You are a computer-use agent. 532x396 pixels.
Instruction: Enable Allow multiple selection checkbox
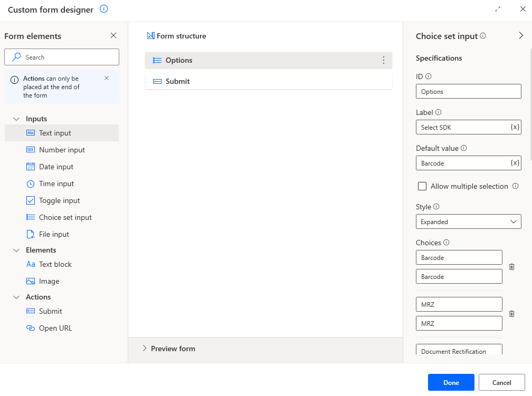[422, 186]
